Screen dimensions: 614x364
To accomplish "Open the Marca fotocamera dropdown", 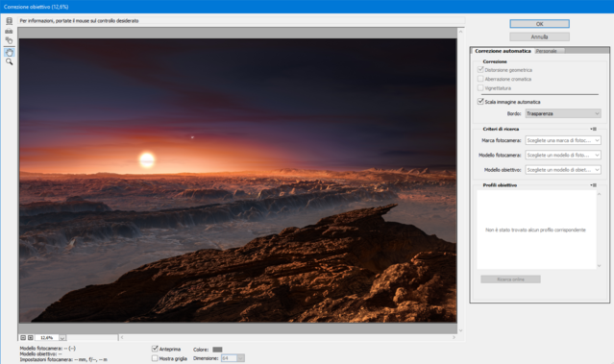I will [x=563, y=140].
